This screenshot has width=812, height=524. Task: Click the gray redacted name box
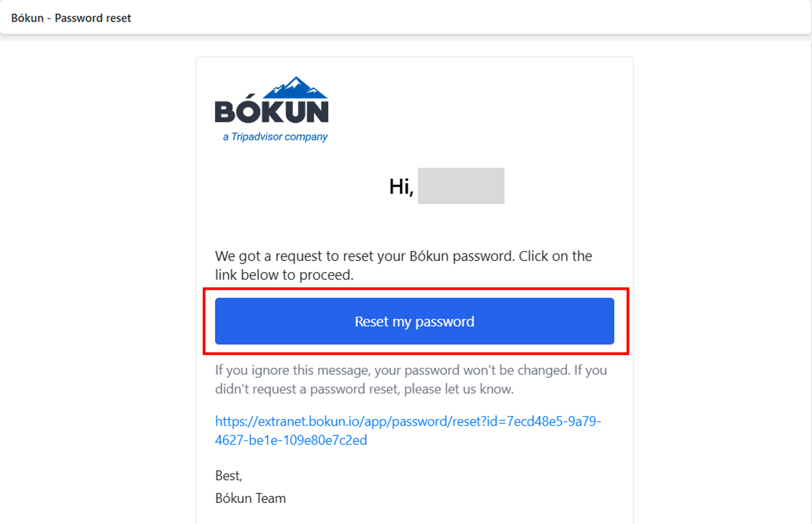coord(461,186)
